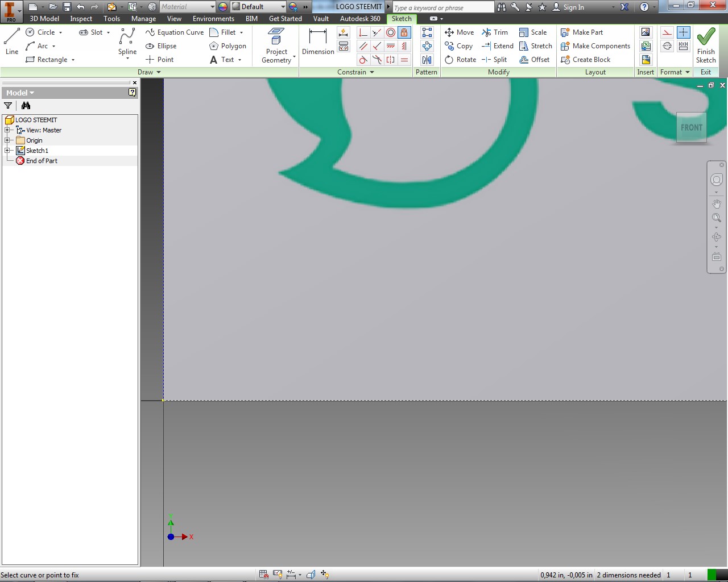Image resolution: width=728 pixels, height=582 pixels.
Task: Open the Inspect tab
Action: 81,19
